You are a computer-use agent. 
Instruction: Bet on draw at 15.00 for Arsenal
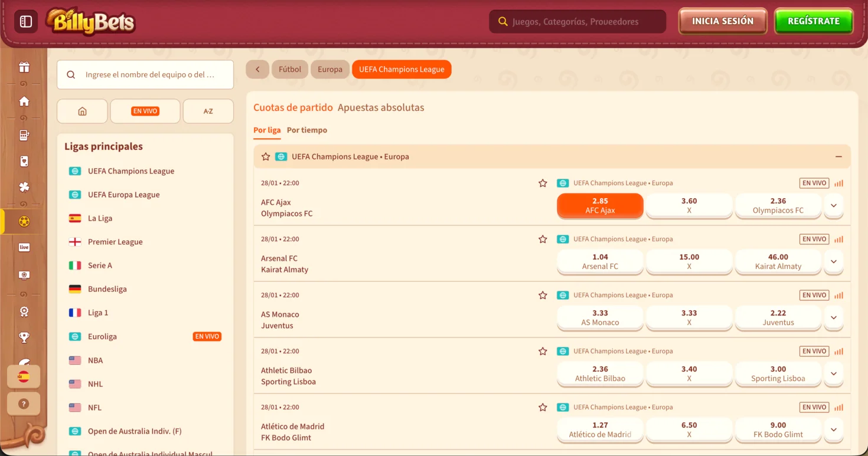tap(689, 262)
